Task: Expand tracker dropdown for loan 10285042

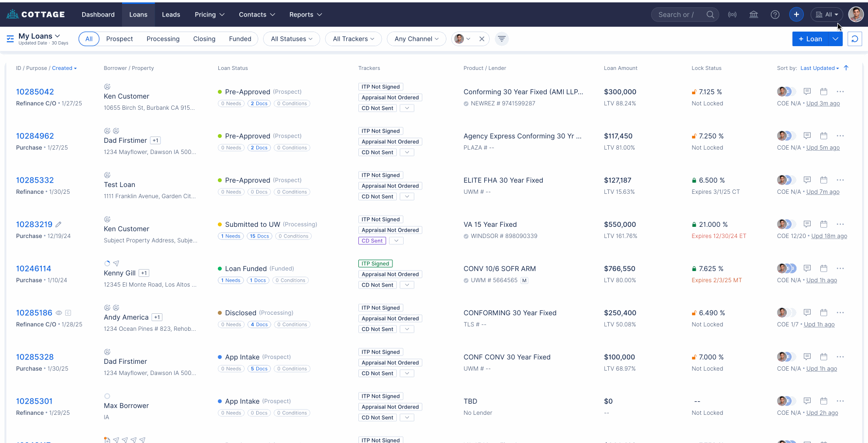Action: [407, 108]
